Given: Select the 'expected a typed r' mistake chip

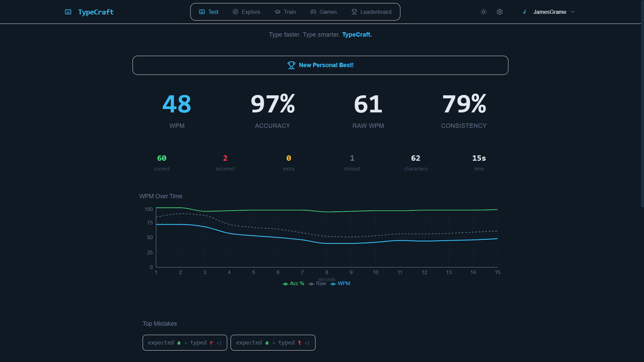Looking at the screenshot, I should 185,343.
